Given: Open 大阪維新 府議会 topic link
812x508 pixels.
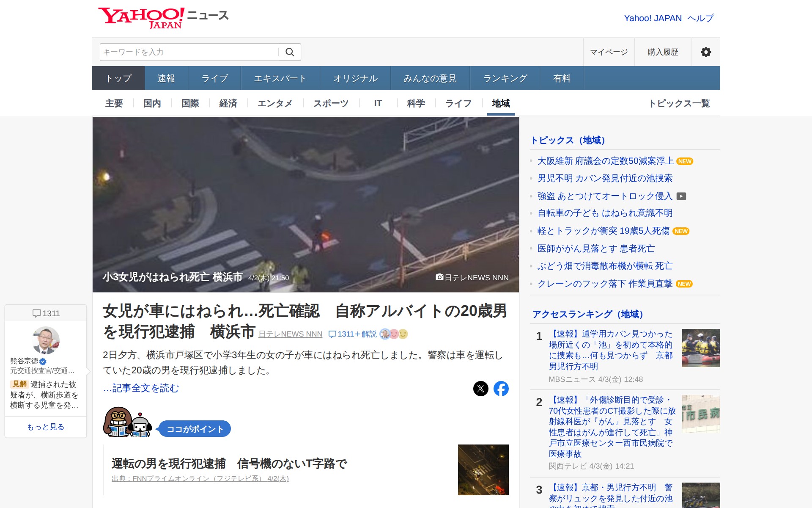Looking at the screenshot, I should pos(605,161).
